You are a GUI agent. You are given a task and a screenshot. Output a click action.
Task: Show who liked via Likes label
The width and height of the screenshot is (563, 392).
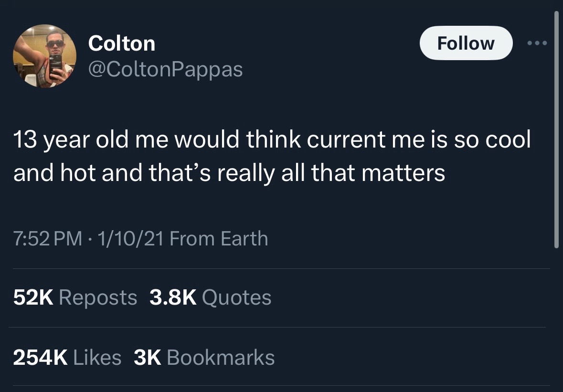click(97, 357)
